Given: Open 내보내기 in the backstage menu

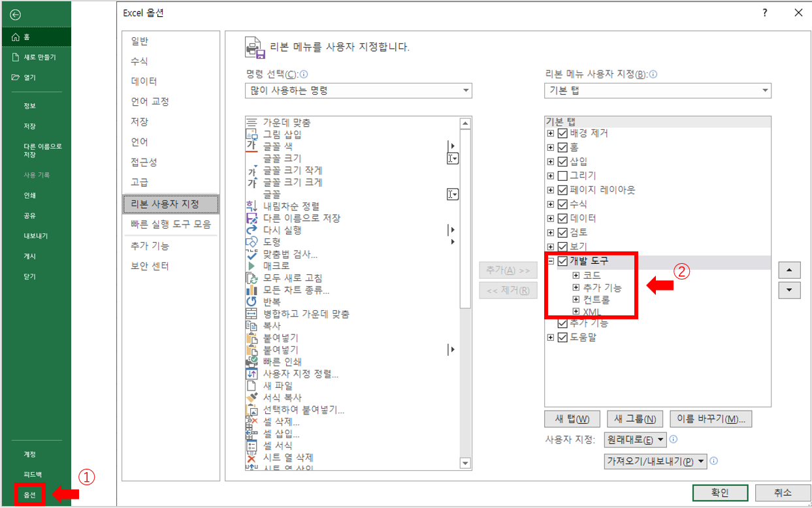Looking at the screenshot, I should tap(35, 236).
